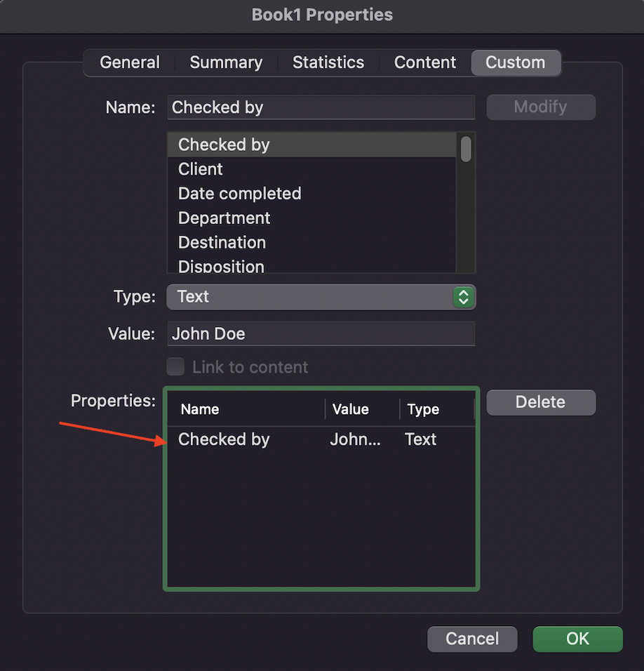Viewport: 644px width, 671px height.
Task: Click inside the Value input field
Action: 321,333
